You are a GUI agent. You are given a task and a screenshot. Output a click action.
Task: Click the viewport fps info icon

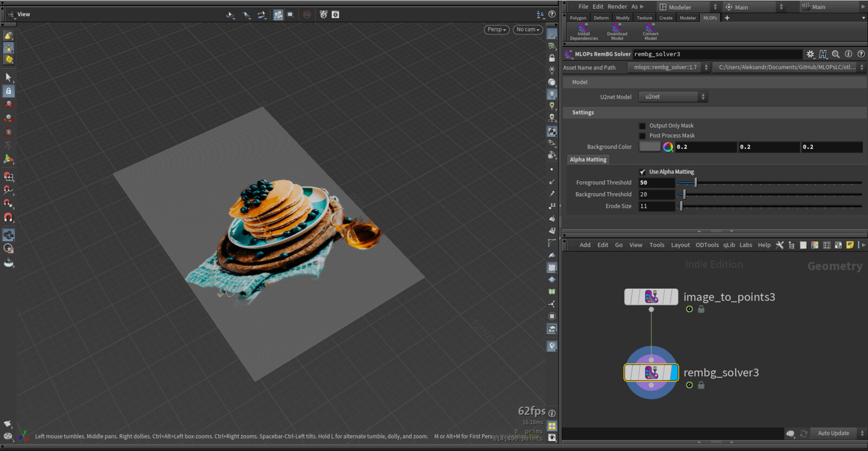[x=552, y=413]
